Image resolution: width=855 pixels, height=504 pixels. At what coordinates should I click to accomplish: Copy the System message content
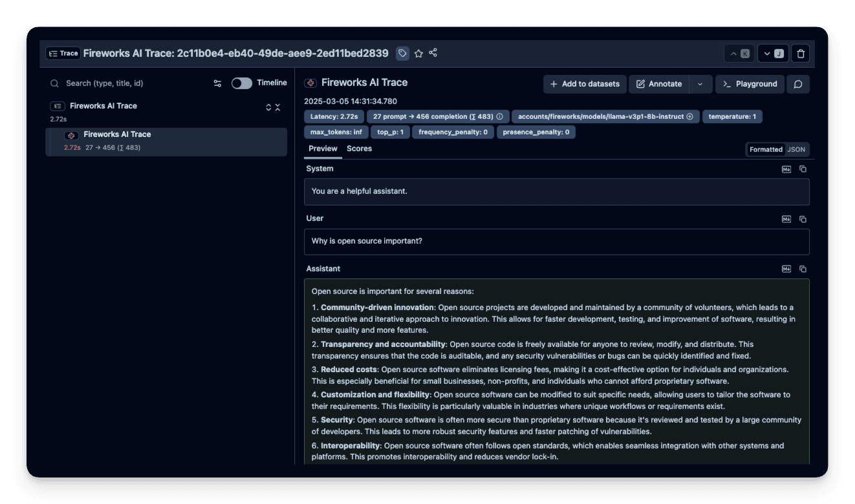[803, 169]
